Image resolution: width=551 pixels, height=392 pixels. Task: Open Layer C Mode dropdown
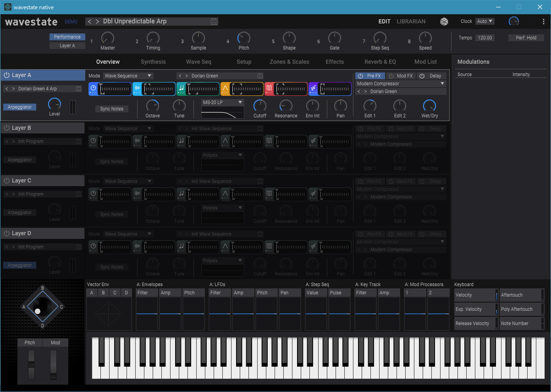coord(128,182)
